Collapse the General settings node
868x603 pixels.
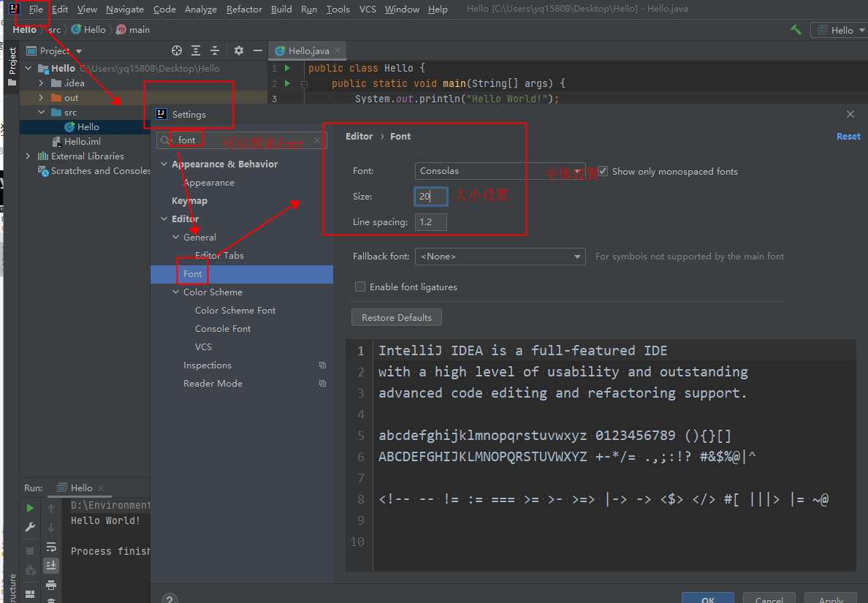175,237
